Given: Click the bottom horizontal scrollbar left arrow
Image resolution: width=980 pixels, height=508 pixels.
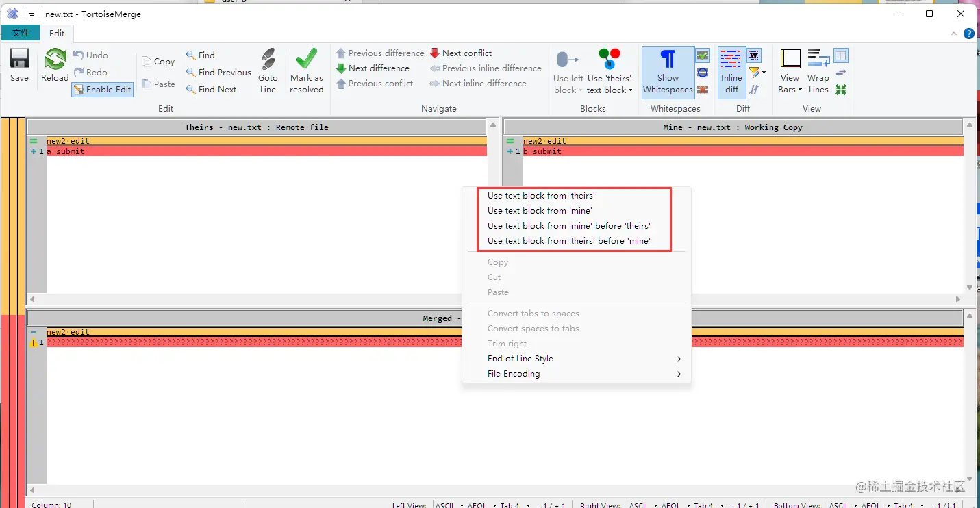Looking at the screenshot, I should coord(32,490).
